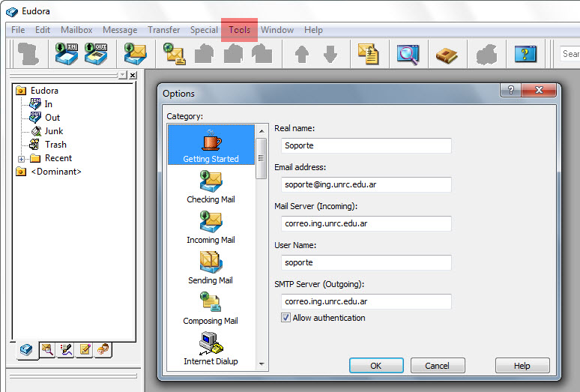Click the Mail Server (Incoming) field

click(366, 223)
